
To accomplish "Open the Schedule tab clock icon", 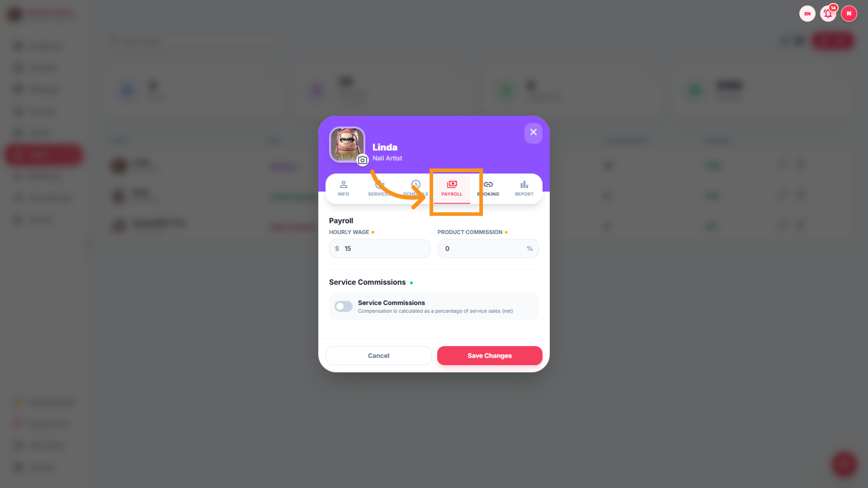I will tap(416, 185).
